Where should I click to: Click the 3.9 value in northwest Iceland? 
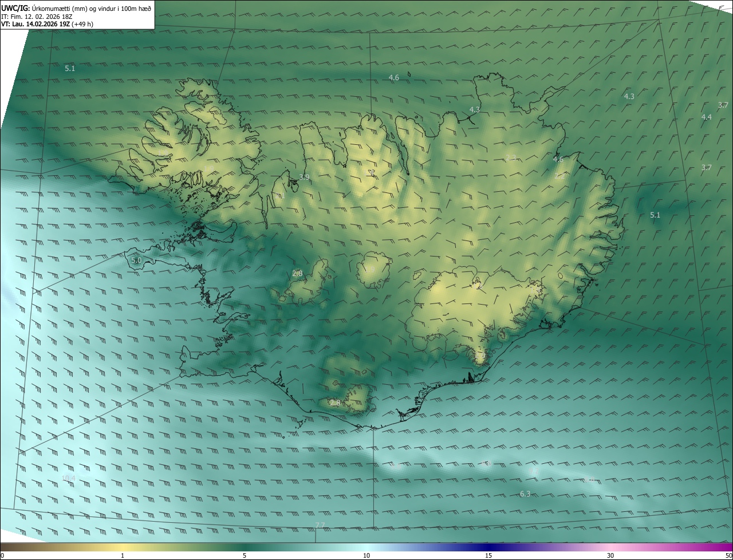coord(304,177)
